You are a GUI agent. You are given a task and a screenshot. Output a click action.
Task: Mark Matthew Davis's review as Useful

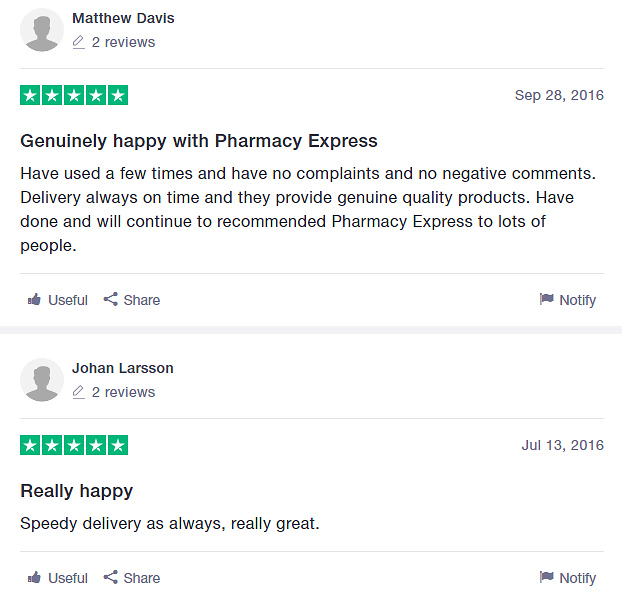[x=58, y=300]
